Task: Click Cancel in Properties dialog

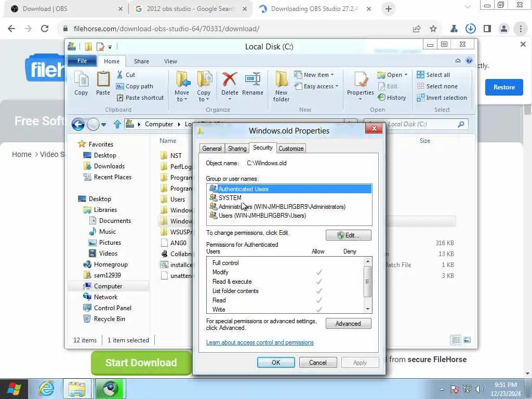Action: click(318, 362)
